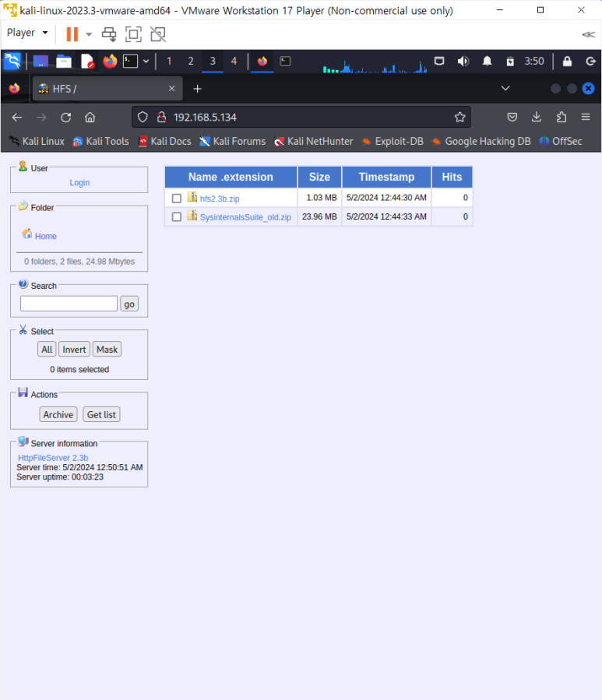Sort by the Size column header
602x700 pixels.
click(320, 178)
